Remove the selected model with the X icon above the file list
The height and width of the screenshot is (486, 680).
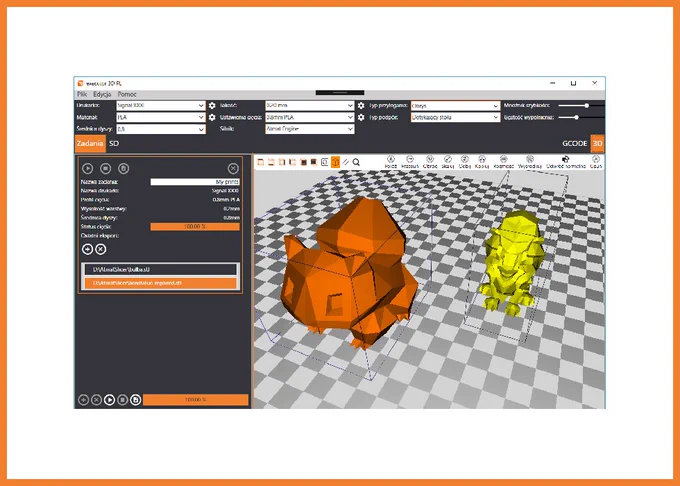tap(101, 249)
